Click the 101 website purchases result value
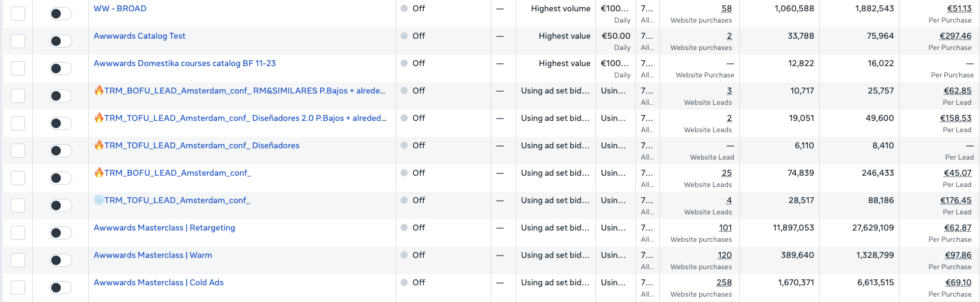Screen dimensions: 980x302 coord(725,228)
